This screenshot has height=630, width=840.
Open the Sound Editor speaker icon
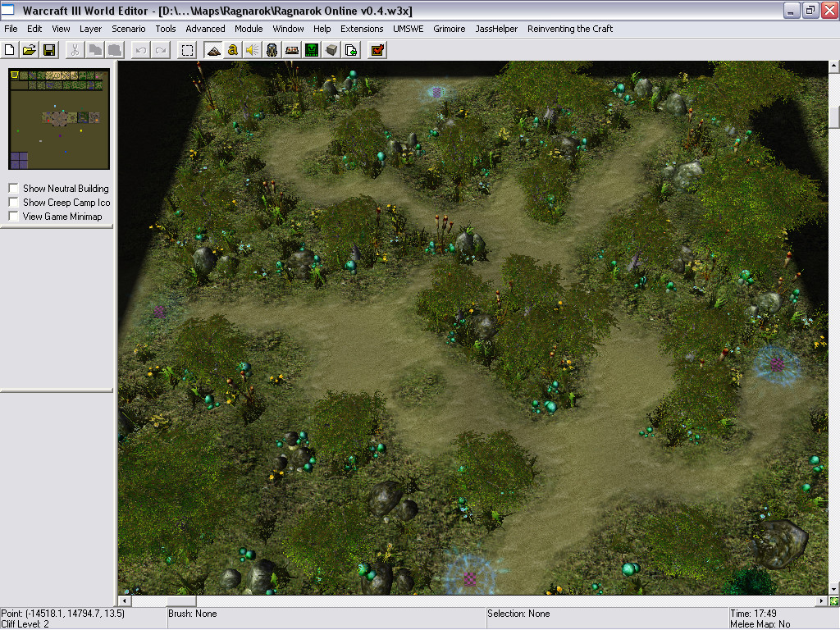[253, 50]
